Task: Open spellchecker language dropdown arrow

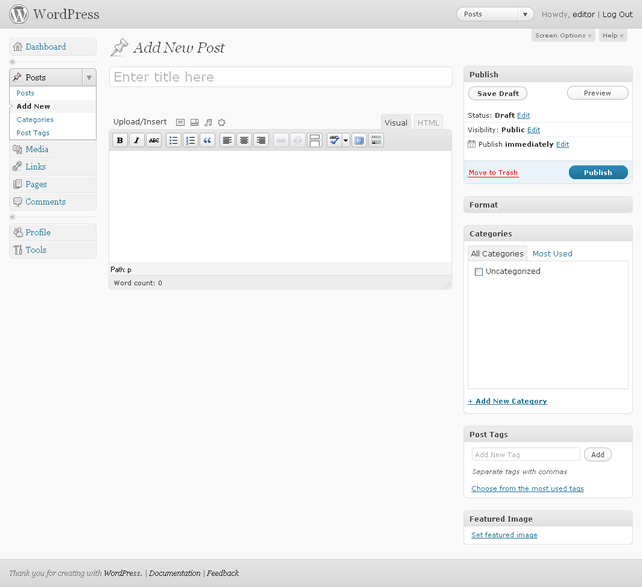Action: click(x=346, y=140)
